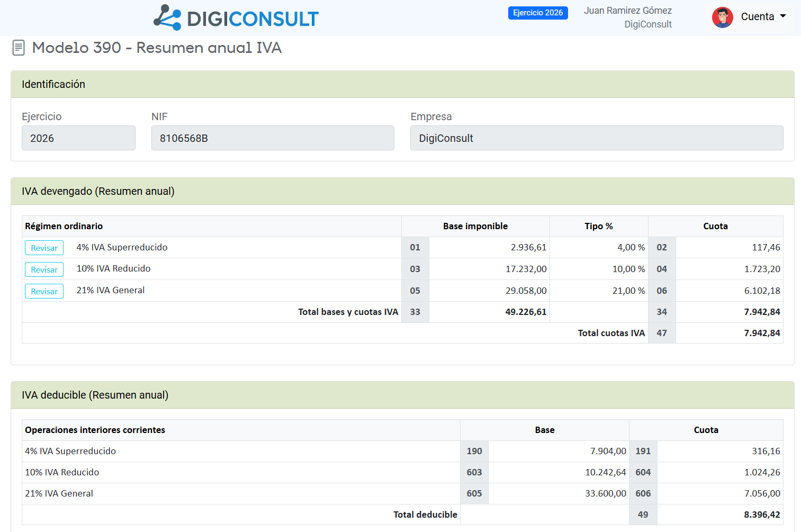Click total bases value 49.226,61
The width and height of the screenshot is (801, 532).
(x=526, y=312)
